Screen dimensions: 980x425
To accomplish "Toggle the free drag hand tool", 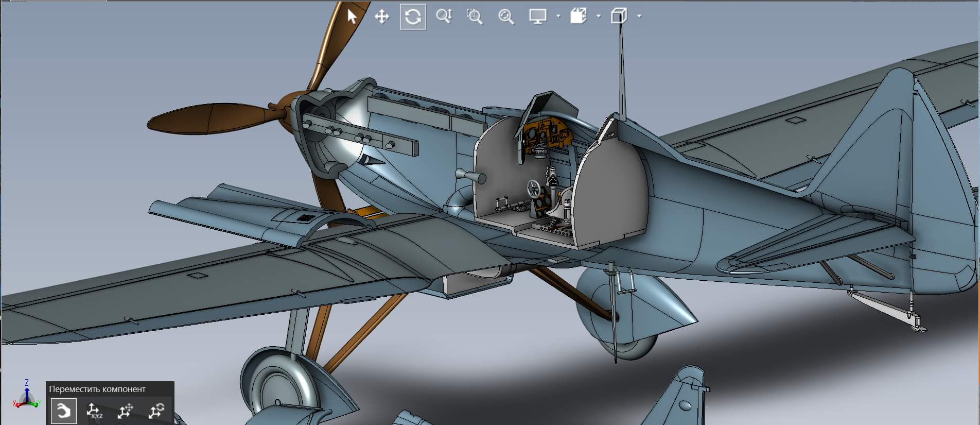I will [x=64, y=411].
